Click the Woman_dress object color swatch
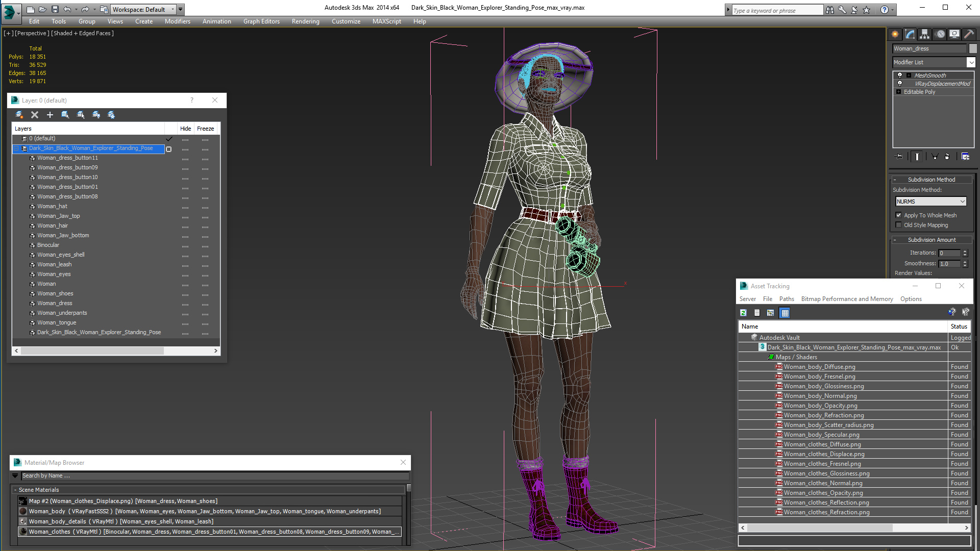 pyautogui.click(x=973, y=48)
